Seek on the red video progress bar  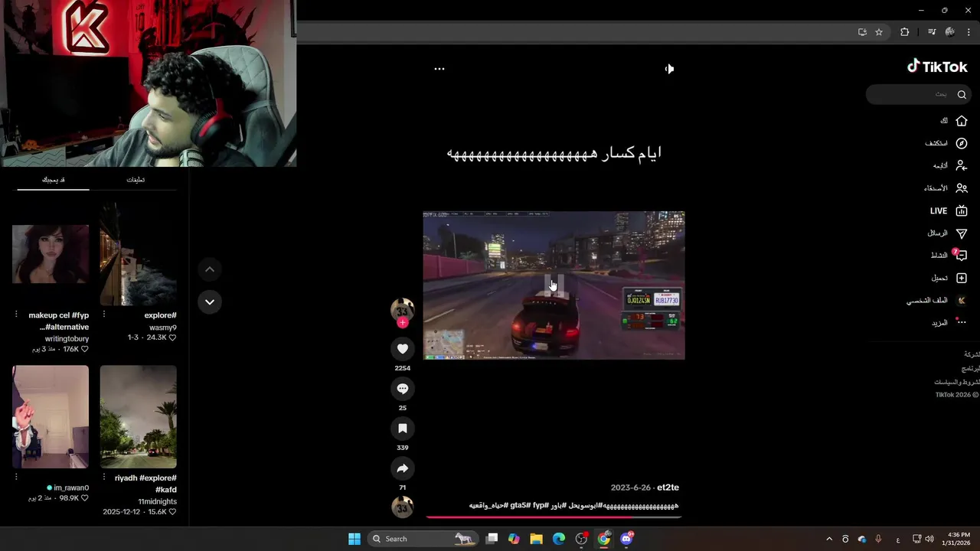(554, 517)
